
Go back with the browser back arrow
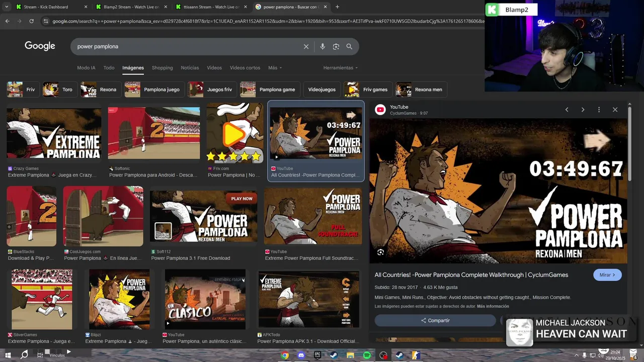(x=7, y=21)
